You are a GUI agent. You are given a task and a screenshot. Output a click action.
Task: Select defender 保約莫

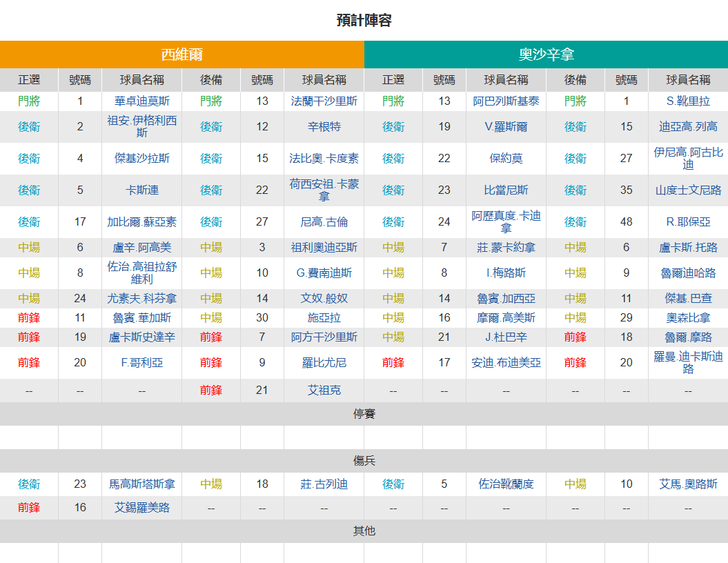tap(506, 158)
